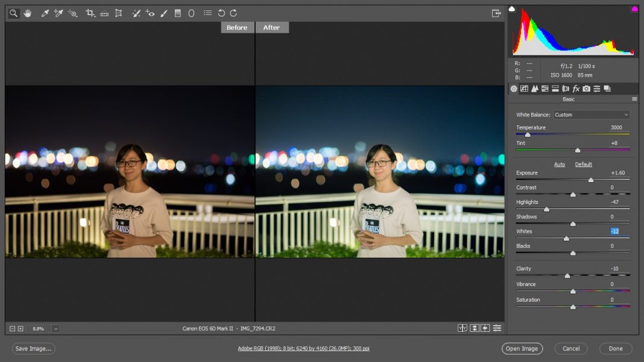Click the Clarity slider handle
This screenshot has height=362, width=644.
[x=567, y=276]
